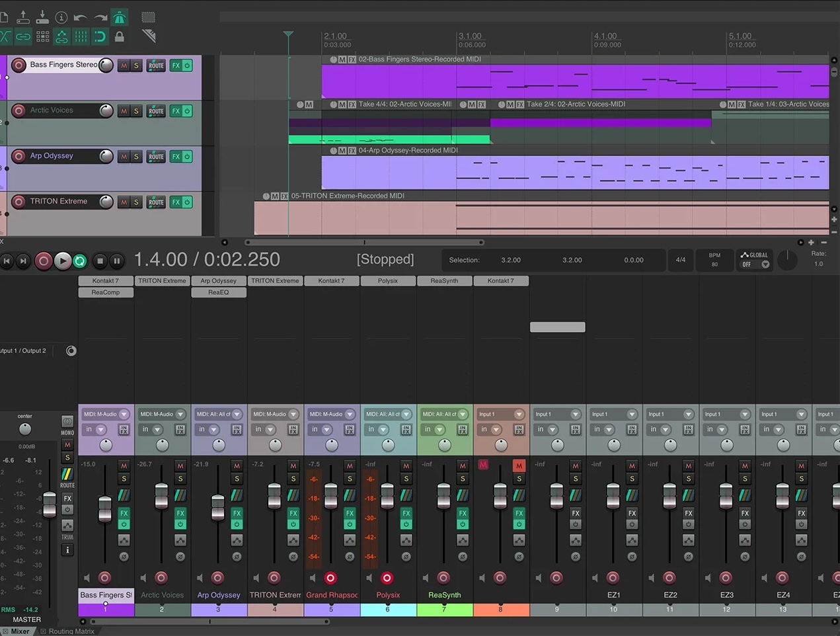Open the ReaEQ plugin on the Arp Odyssey channel
This screenshot has height=636, width=840.
pyautogui.click(x=219, y=292)
